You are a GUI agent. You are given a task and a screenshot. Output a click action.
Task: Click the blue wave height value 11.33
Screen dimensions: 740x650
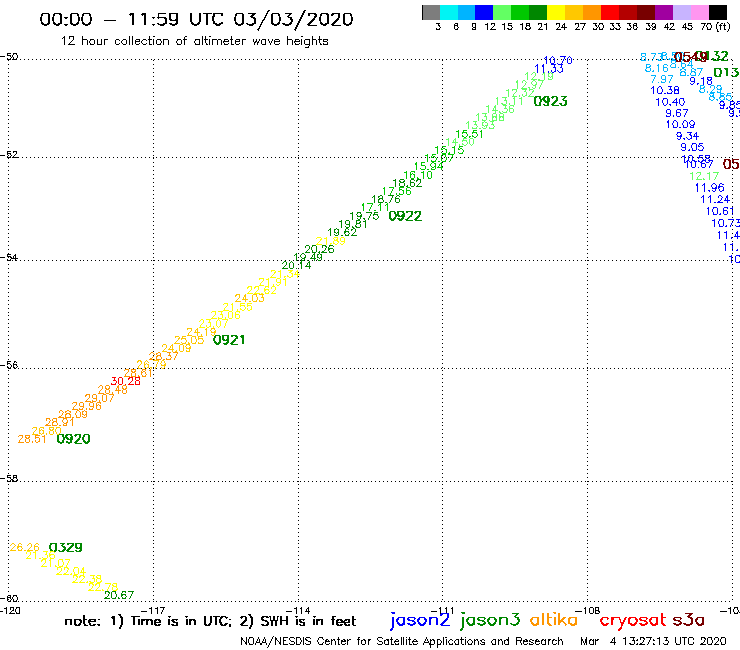point(549,69)
